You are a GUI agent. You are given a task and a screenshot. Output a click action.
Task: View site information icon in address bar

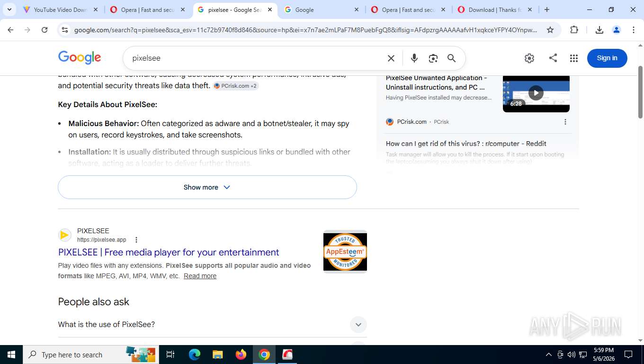pos(65,30)
